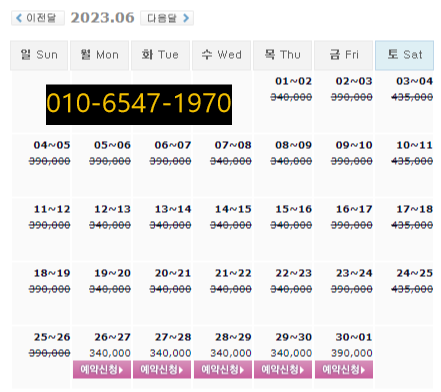Screen dimensions: 441x392
Task: Click date 06~07
Action: pyautogui.click(x=173, y=145)
